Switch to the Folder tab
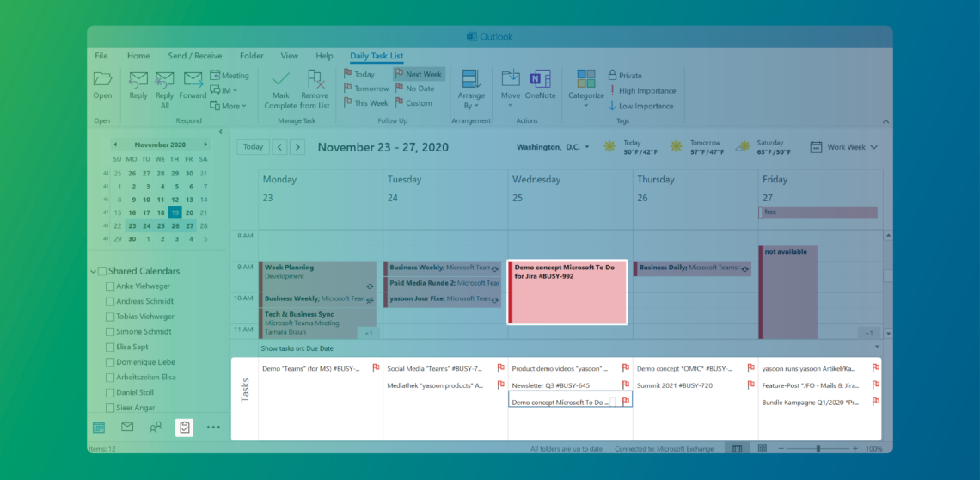 tap(251, 56)
